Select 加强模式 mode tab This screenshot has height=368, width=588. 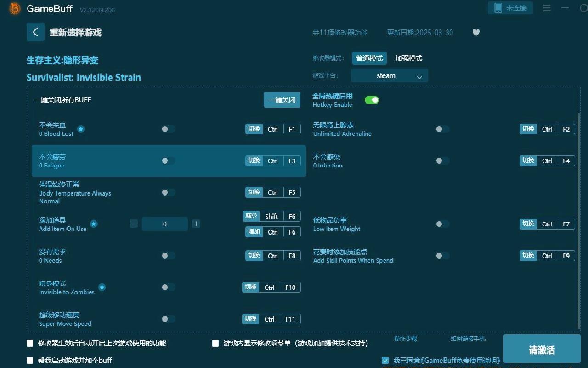click(x=408, y=58)
